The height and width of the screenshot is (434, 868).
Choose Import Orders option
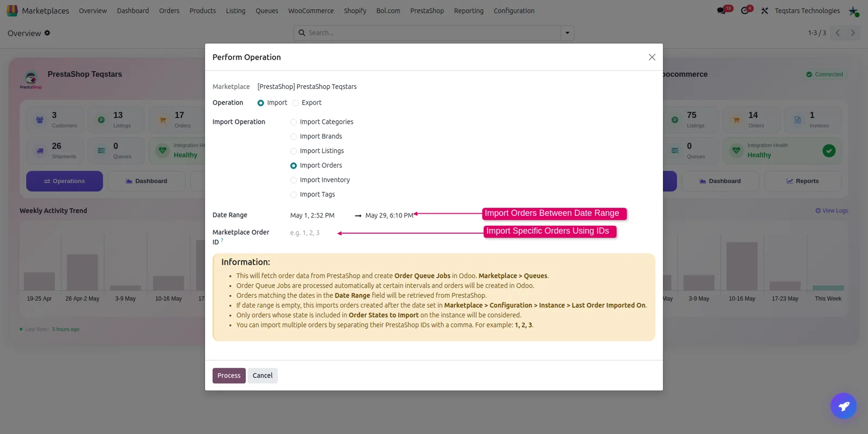[293, 165]
